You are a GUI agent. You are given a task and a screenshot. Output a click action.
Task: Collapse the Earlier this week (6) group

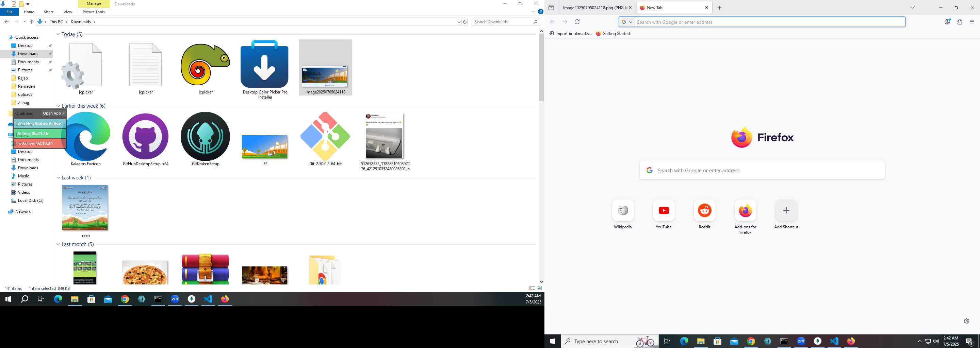pyautogui.click(x=58, y=106)
